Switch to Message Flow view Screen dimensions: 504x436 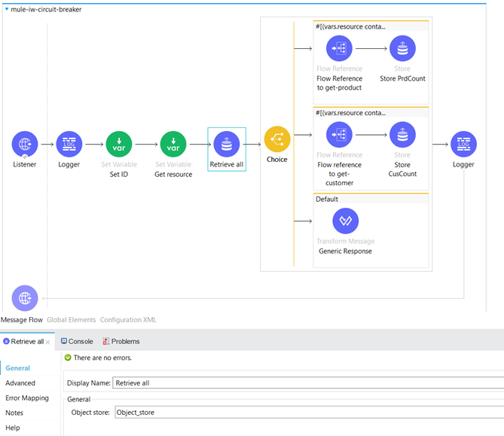click(22, 320)
